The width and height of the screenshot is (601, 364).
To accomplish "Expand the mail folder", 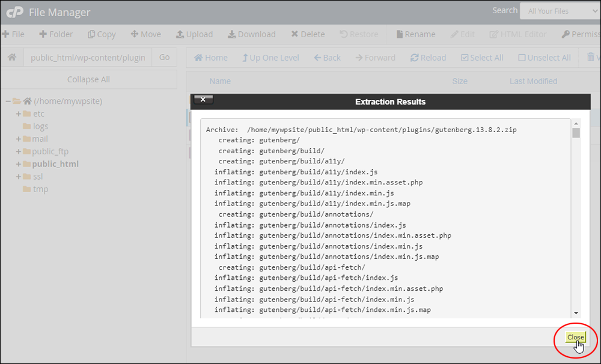I will coord(18,139).
